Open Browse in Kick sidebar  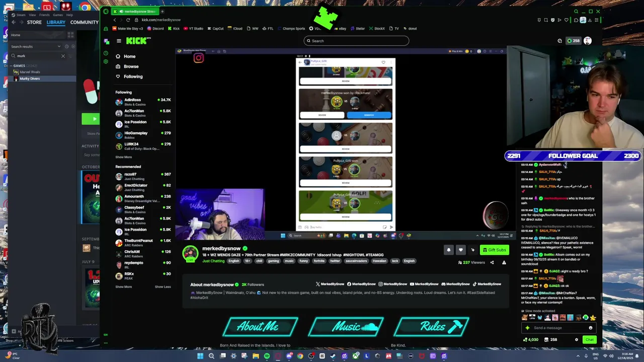(127, 66)
